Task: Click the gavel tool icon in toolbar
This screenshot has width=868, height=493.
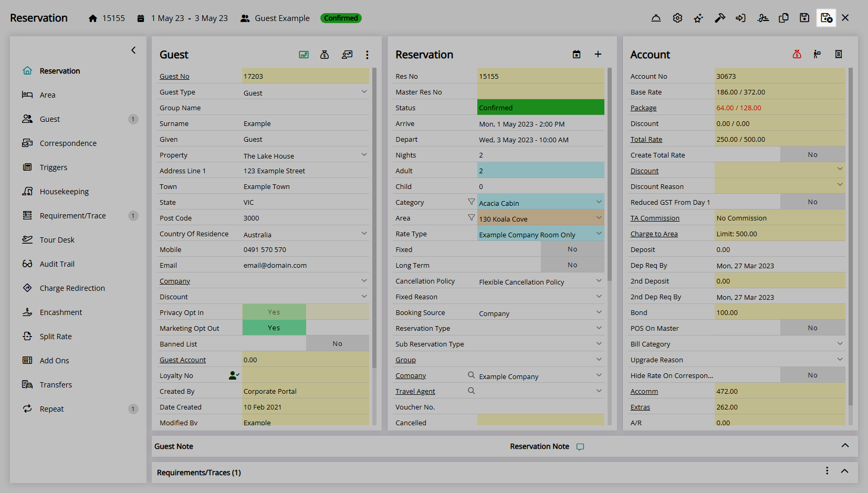Action: (720, 18)
